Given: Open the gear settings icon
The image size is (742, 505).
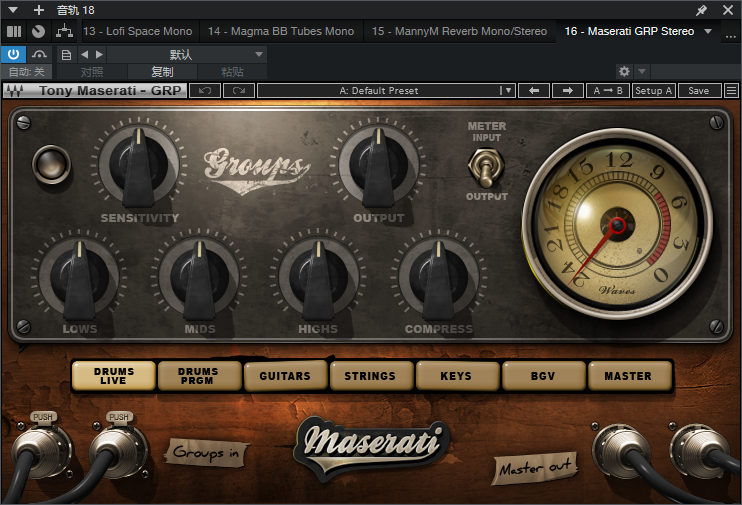Looking at the screenshot, I should click(x=624, y=71).
